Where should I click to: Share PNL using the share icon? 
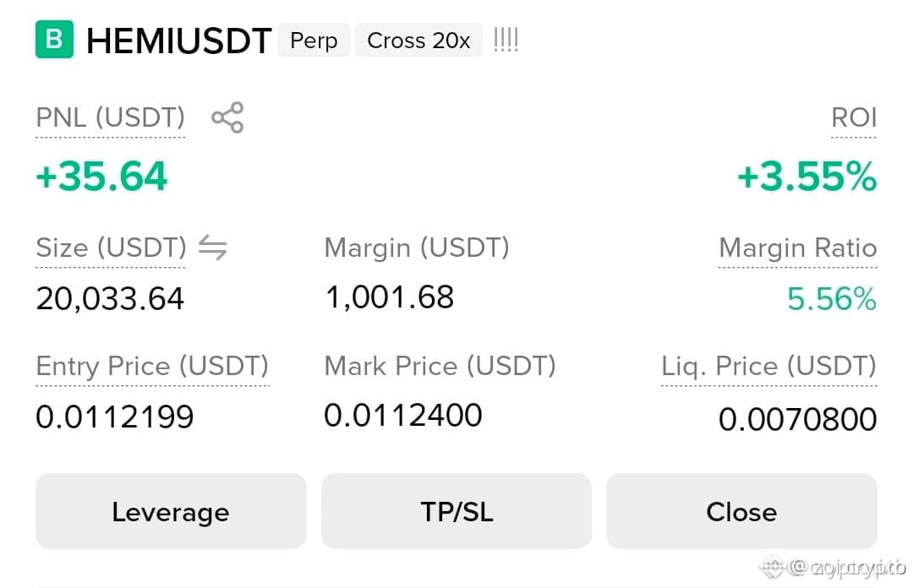(x=227, y=117)
